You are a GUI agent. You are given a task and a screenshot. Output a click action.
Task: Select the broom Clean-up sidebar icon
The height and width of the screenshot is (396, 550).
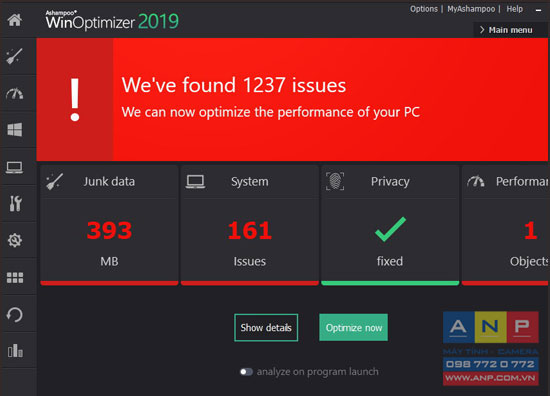tap(15, 56)
